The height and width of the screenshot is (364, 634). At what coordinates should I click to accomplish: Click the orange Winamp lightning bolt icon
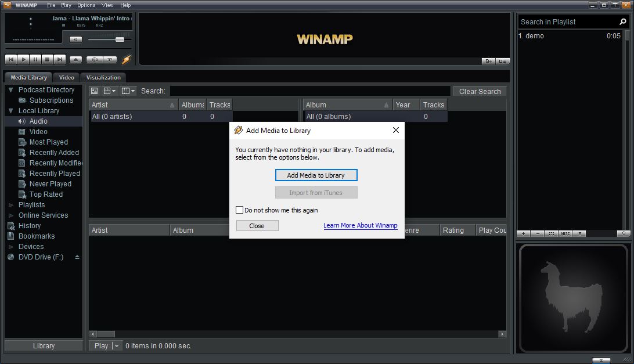(x=126, y=59)
